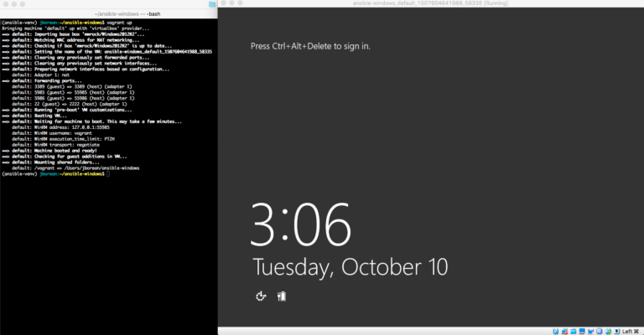The image size is (644, 335).
Task: Click the blue folder icon in Terminal title bar
Action: point(212,4)
